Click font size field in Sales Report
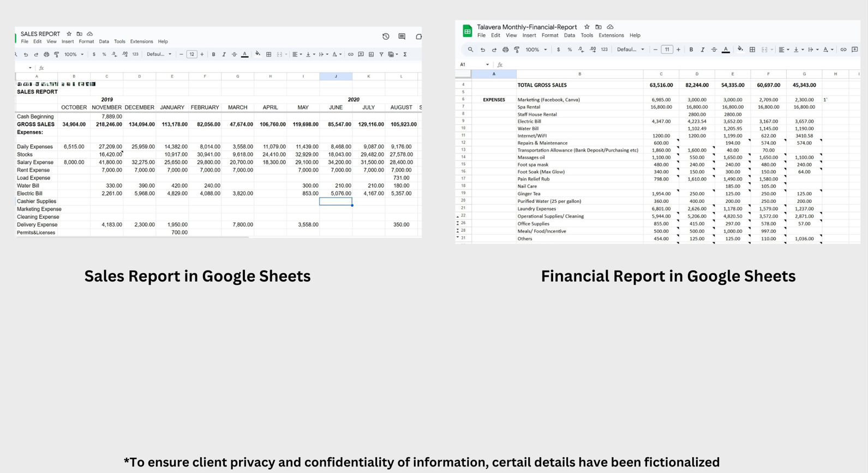Screen dimensions: 868x473 point(191,55)
